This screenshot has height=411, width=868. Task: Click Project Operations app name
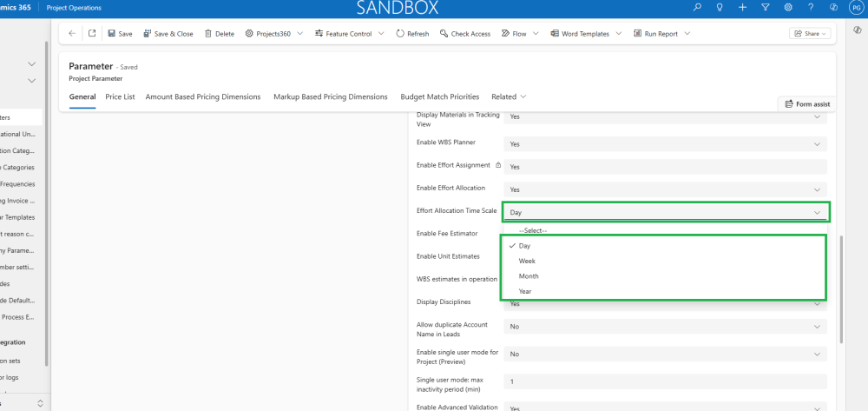[74, 8]
